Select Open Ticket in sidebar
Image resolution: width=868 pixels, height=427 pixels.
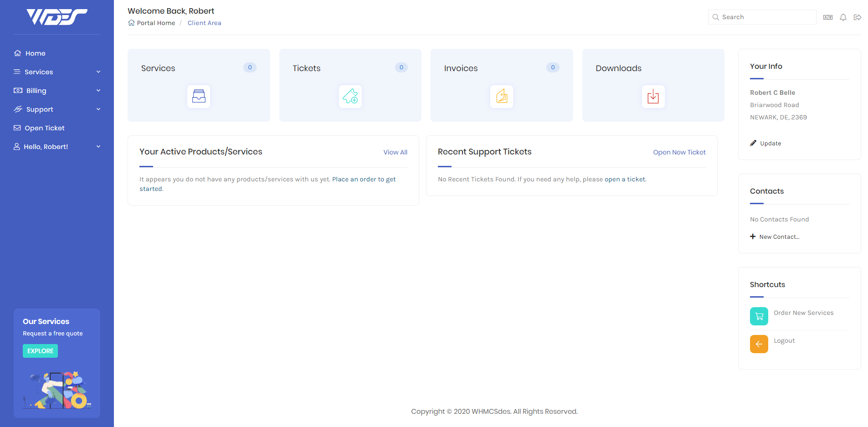pos(45,128)
